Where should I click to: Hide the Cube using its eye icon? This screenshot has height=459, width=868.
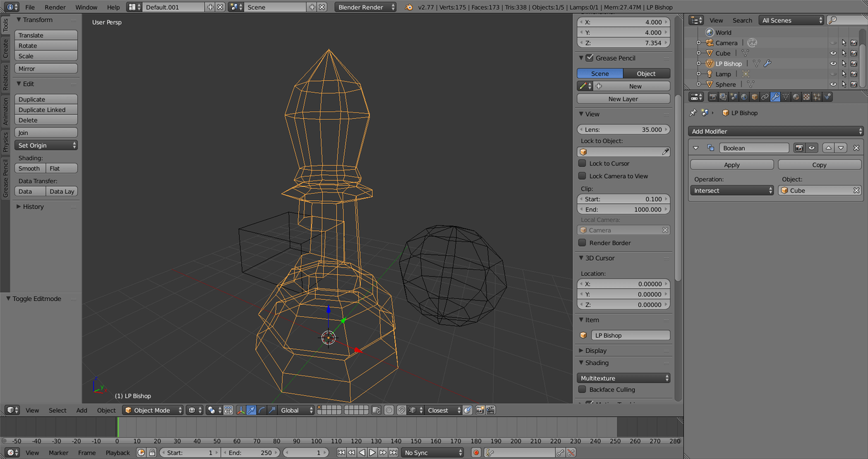[833, 53]
